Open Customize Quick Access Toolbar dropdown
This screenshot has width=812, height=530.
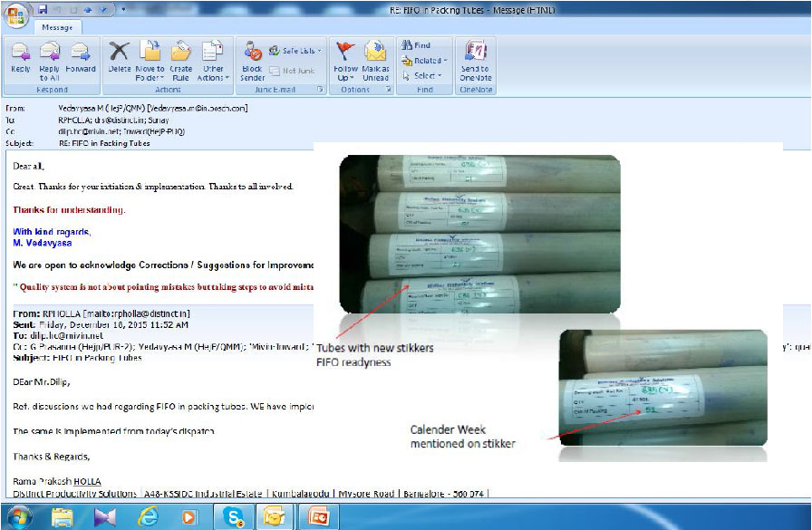(x=123, y=10)
